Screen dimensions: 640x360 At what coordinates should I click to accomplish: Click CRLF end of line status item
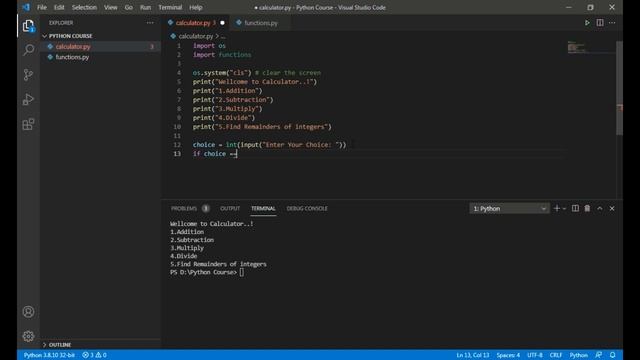click(556, 355)
